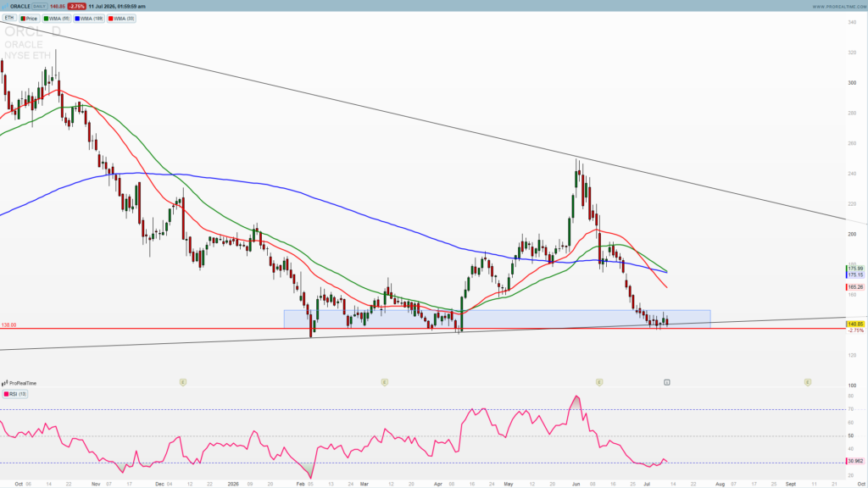Click the 2026 label on time axis
This screenshot has width=868, height=488.
point(233,484)
